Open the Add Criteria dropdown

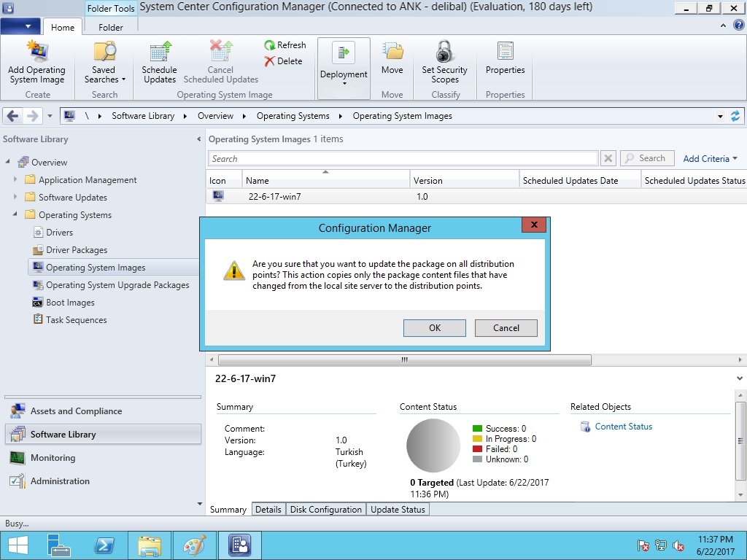coord(710,159)
